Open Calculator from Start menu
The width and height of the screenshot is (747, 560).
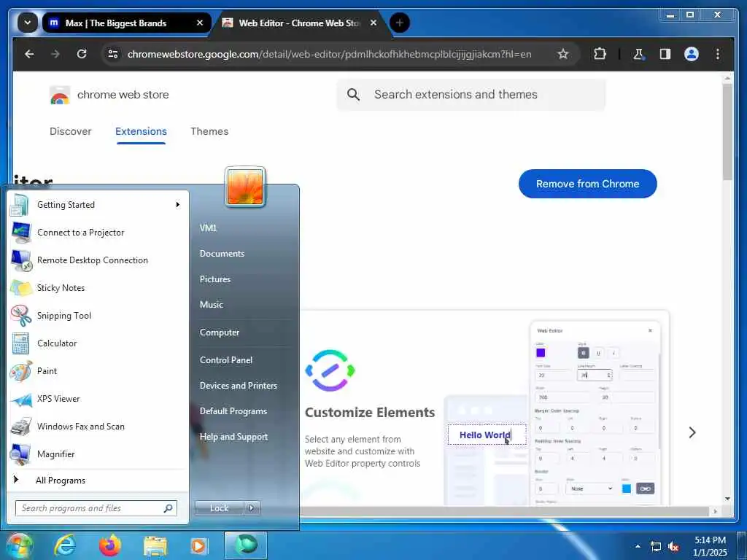[x=98, y=343]
